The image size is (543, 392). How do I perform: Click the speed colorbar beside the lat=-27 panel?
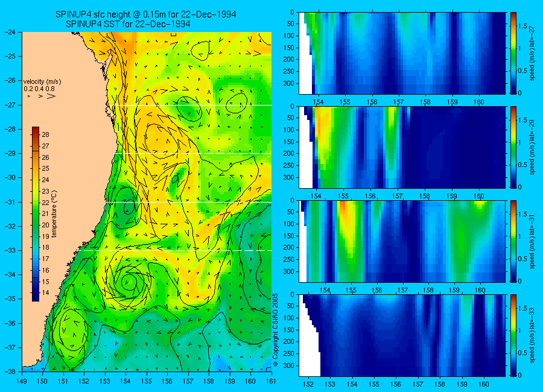click(513, 53)
